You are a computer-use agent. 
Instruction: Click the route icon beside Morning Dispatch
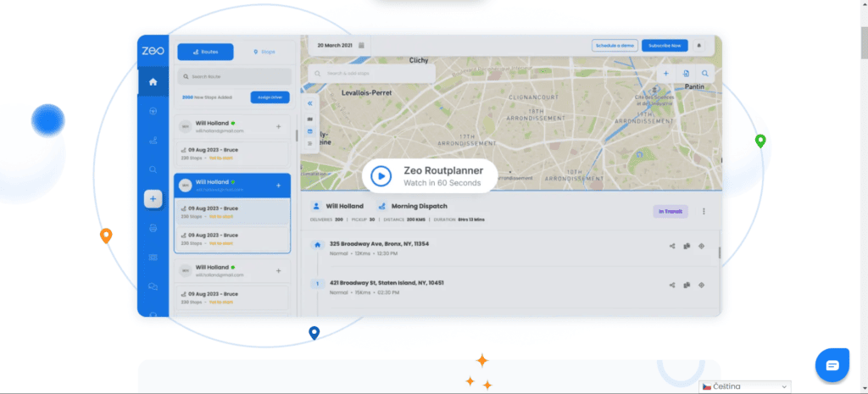coord(381,206)
